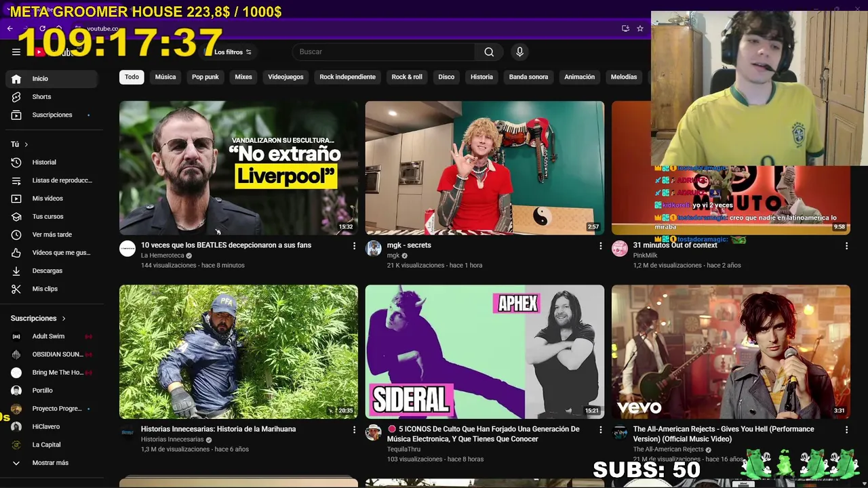Open Mis vídeos in sidebar
The height and width of the screenshot is (488, 868).
click(52, 199)
